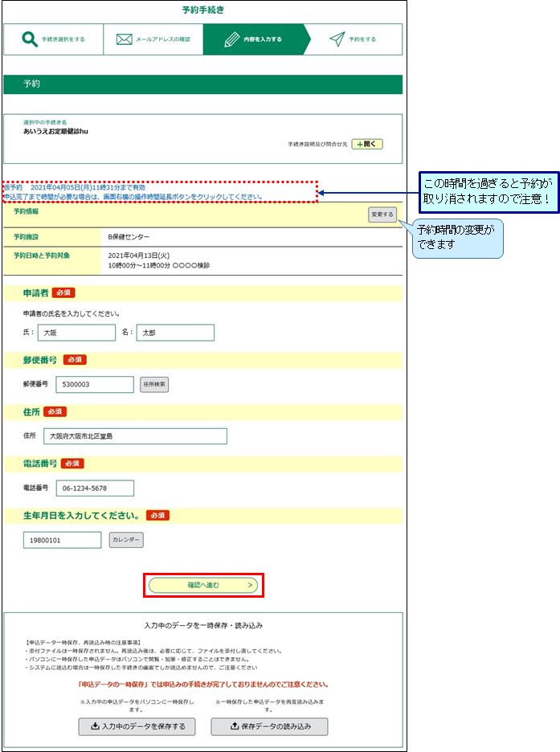Viewport: 560px width, 752px height.
Task: Click the paper plane icon
Action: coord(337,39)
